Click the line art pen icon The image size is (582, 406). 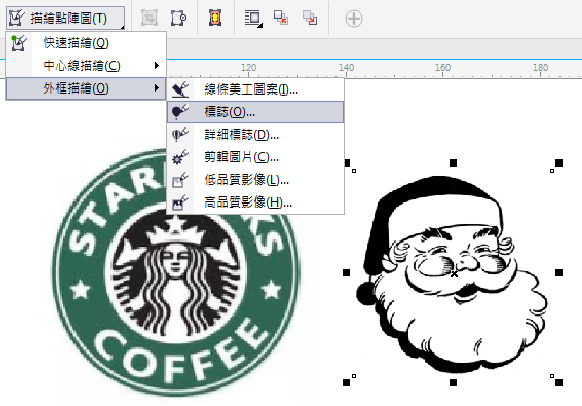[x=180, y=89]
